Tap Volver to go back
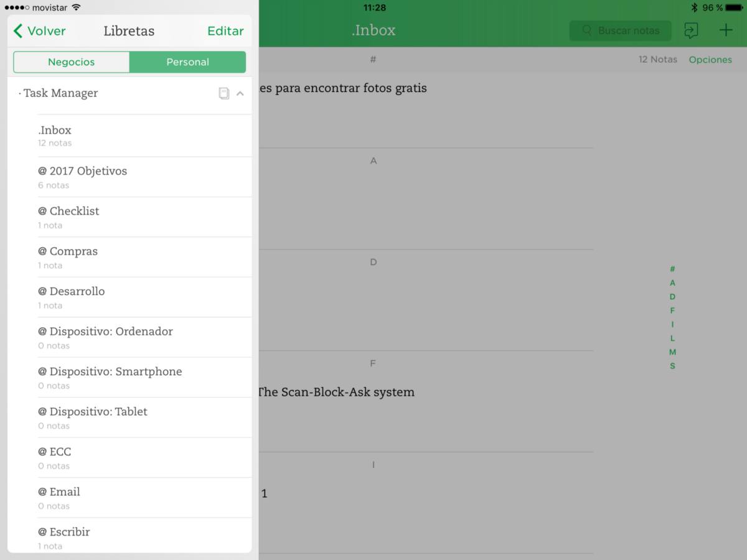Image resolution: width=747 pixels, height=560 pixels. 45,30
